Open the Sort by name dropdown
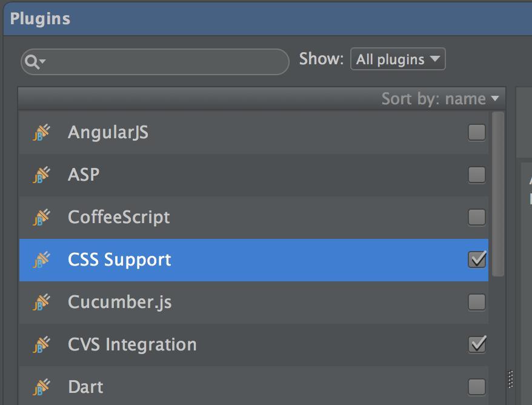 [441, 99]
